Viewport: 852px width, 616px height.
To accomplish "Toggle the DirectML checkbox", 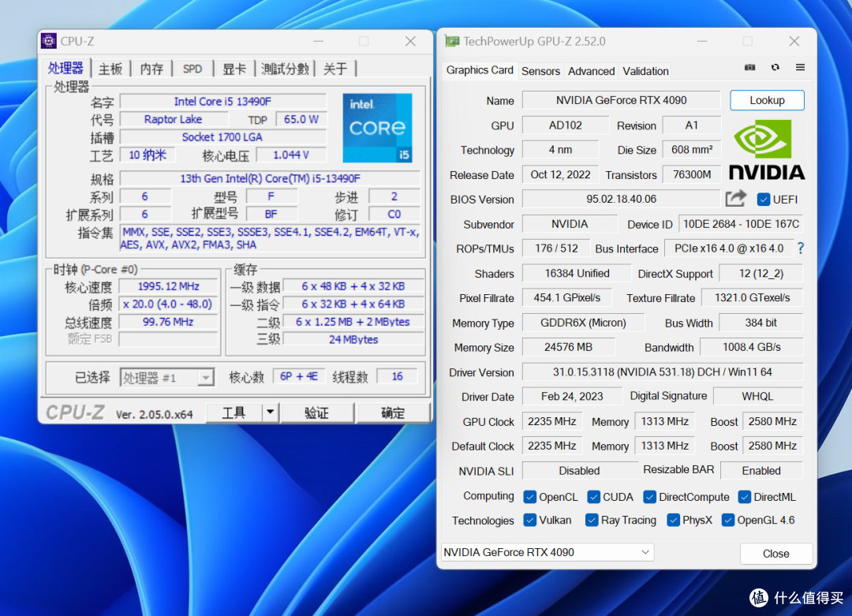I will point(745,497).
